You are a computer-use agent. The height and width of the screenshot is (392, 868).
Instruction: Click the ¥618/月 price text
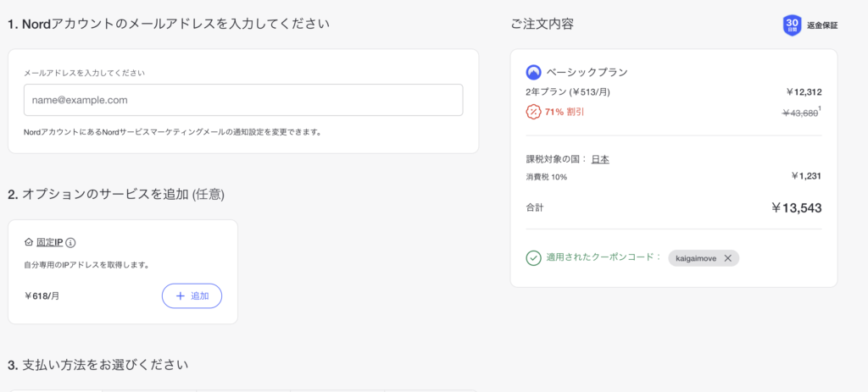[x=42, y=295]
